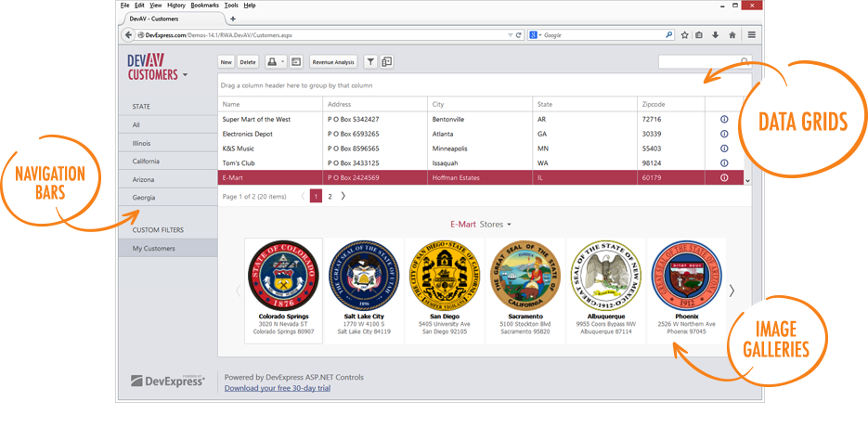Select the DevAV - Customers browser tab
This screenshot has height=440, width=868.
pos(171,19)
